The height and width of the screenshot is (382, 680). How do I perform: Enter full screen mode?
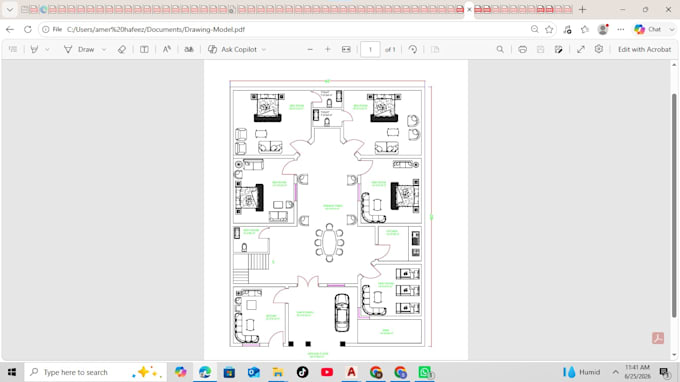click(581, 49)
